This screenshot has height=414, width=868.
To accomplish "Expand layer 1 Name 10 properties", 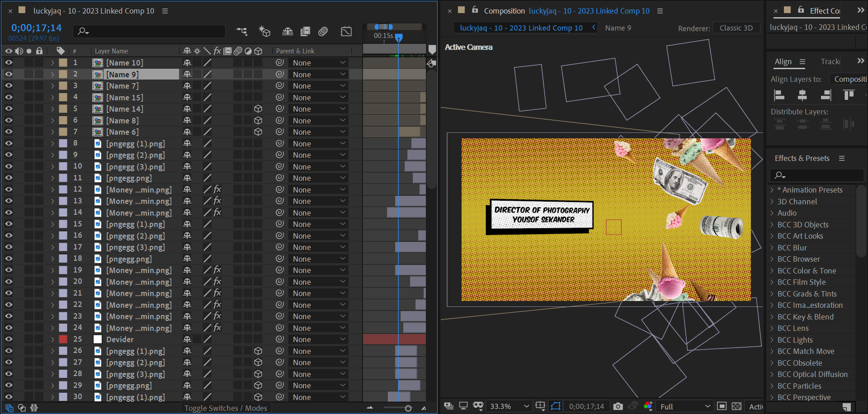I will pyautogui.click(x=52, y=63).
